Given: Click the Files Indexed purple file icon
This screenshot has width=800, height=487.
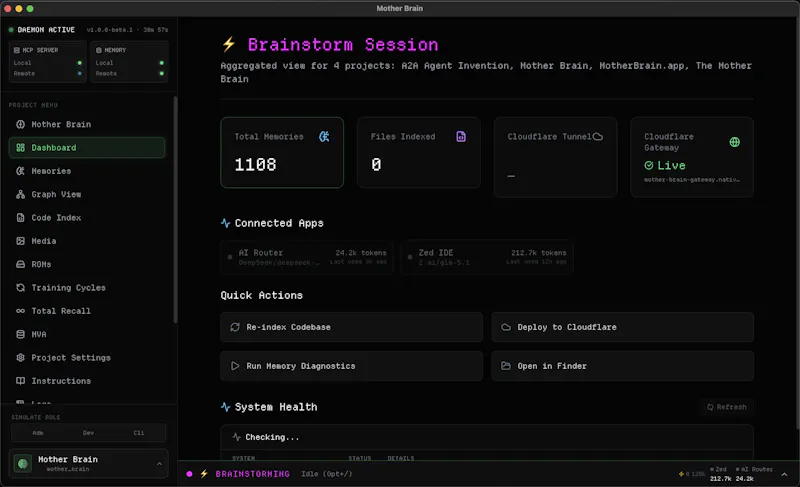Looking at the screenshot, I should [461, 137].
